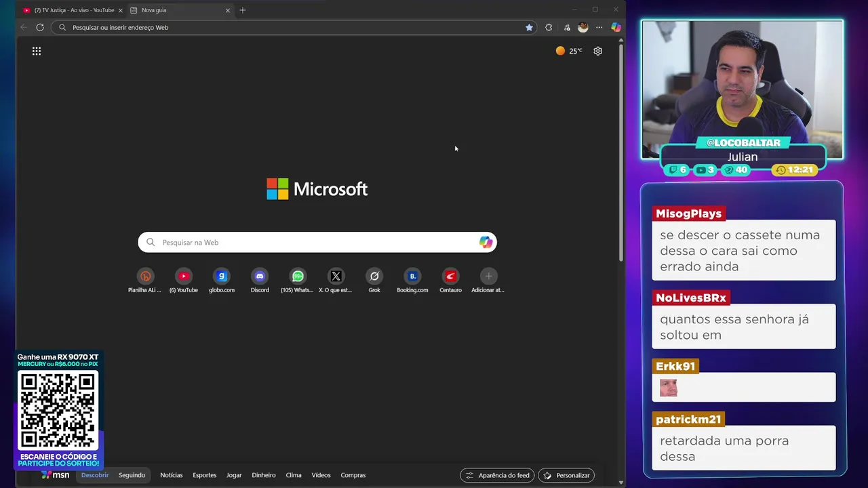868x488 pixels.
Task: Open the browser three-dots menu
Action: tap(599, 27)
